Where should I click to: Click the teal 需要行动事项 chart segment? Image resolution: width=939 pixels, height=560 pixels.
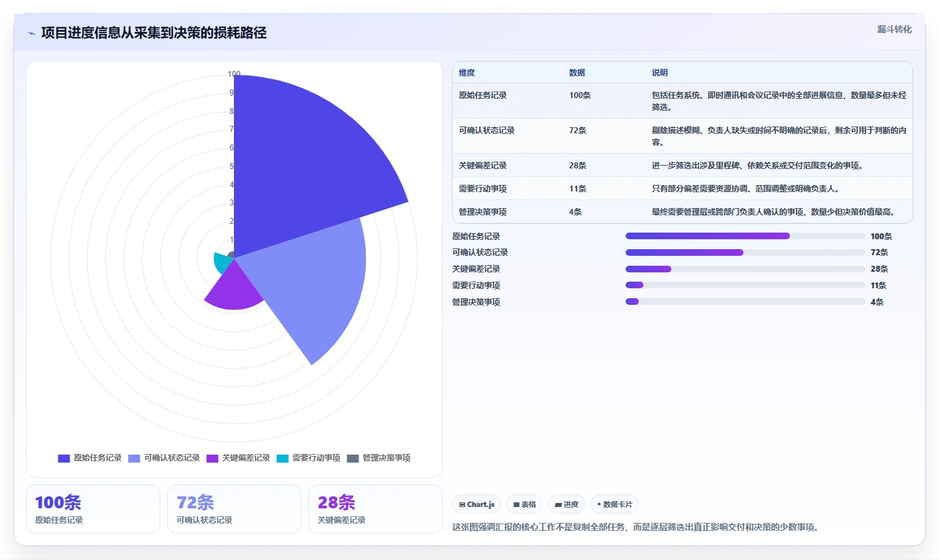(x=223, y=262)
